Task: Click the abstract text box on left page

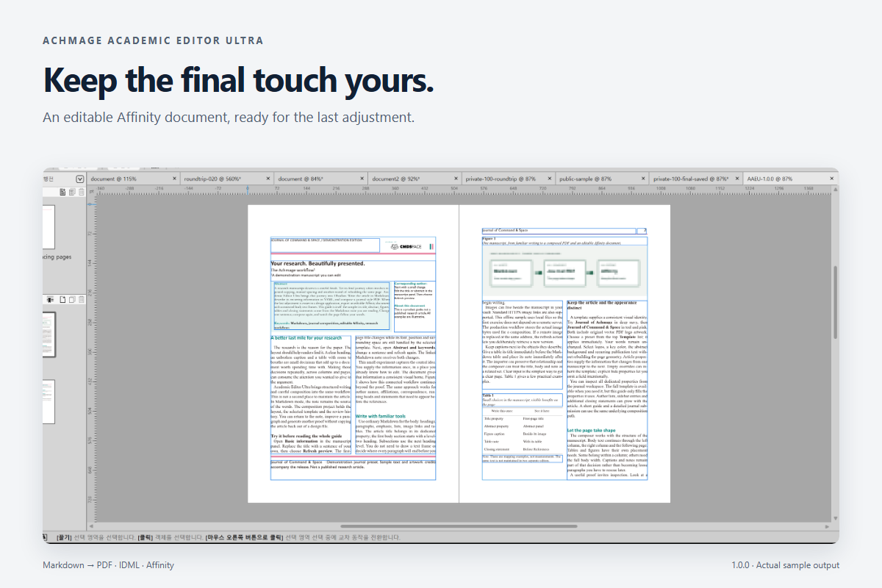Action: pyautogui.click(x=331, y=306)
